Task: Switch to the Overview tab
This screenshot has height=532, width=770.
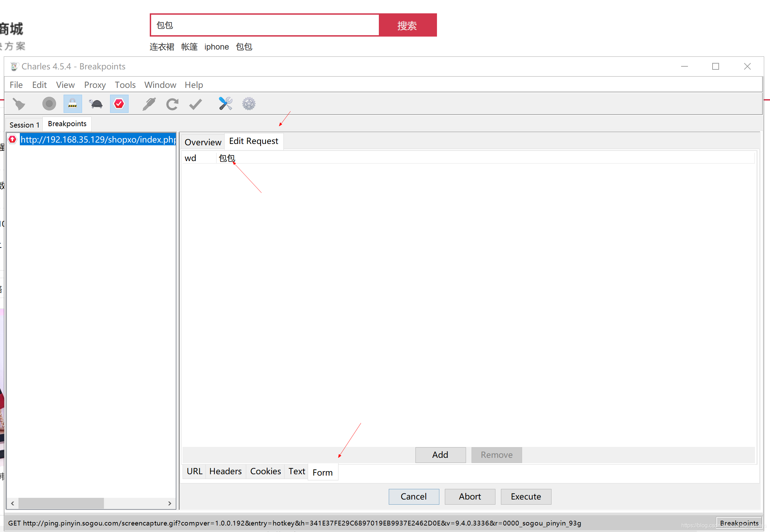Action: pos(203,141)
